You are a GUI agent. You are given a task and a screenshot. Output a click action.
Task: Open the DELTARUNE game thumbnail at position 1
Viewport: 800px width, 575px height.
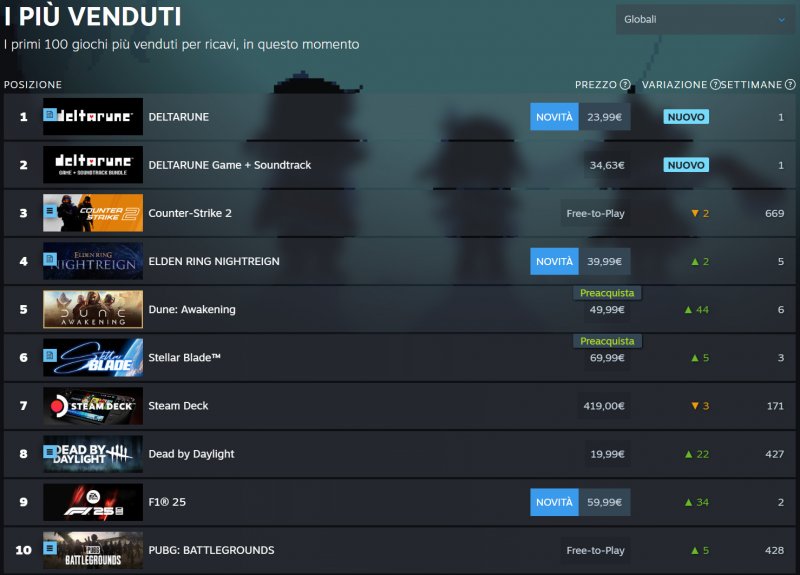[x=93, y=116]
